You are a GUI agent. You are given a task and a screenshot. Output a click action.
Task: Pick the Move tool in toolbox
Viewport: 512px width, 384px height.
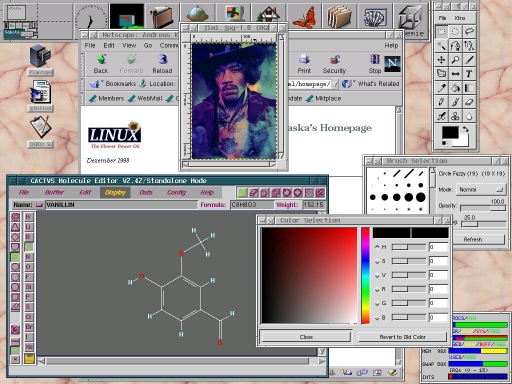point(441,60)
